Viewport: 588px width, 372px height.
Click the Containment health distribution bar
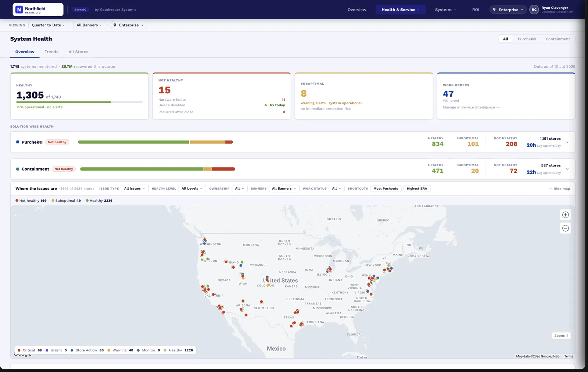[x=157, y=169]
